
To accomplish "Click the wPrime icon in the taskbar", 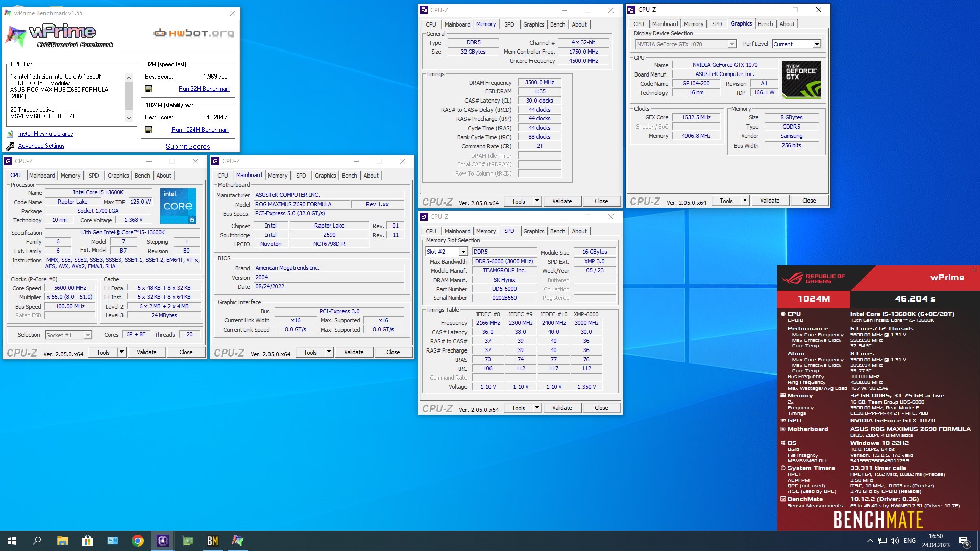I will coord(238,541).
